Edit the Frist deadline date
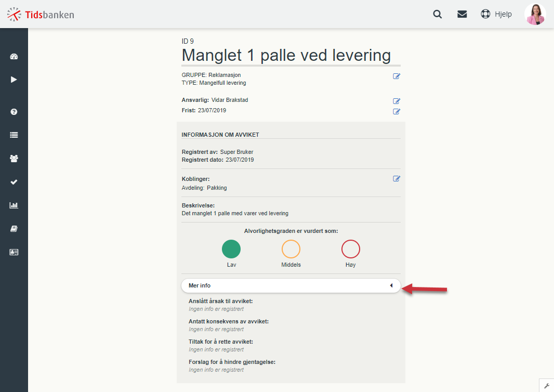 pos(397,111)
